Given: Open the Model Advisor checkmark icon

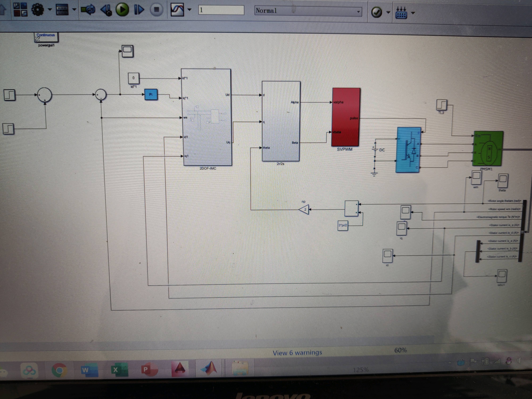Looking at the screenshot, I should pos(377,12).
